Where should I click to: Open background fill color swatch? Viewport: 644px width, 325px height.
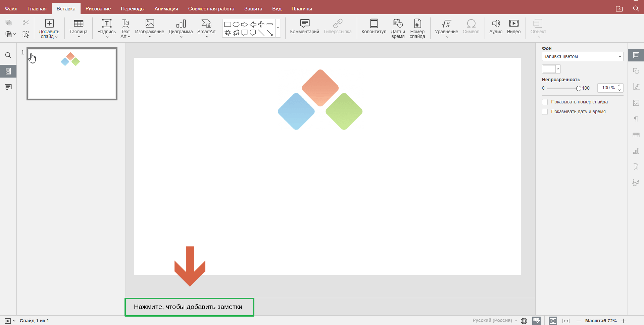tap(551, 69)
